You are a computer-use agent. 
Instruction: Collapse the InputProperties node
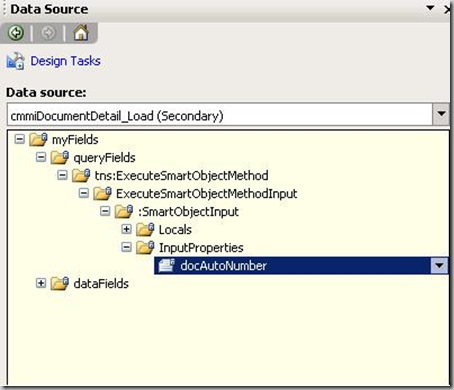tap(126, 247)
